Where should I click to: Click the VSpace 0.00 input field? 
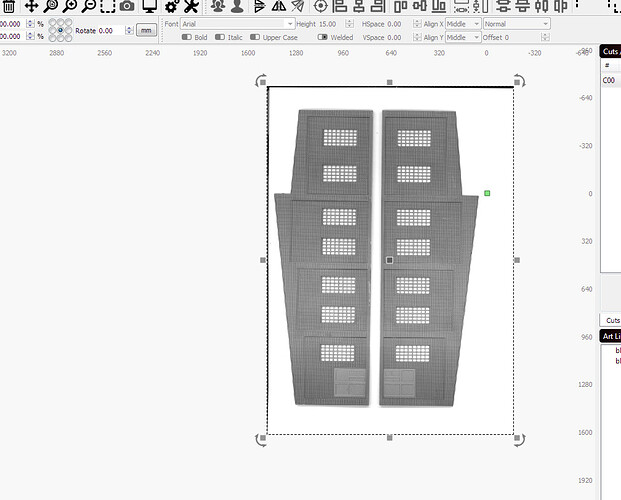[x=400, y=37]
